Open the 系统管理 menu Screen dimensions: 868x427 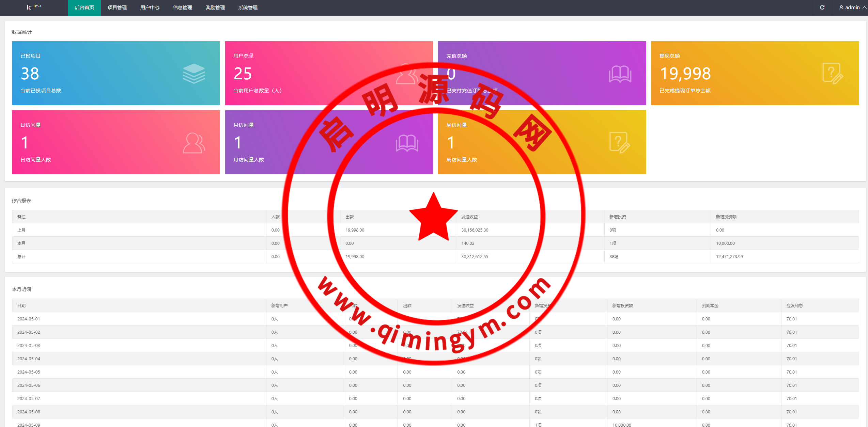pos(248,7)
